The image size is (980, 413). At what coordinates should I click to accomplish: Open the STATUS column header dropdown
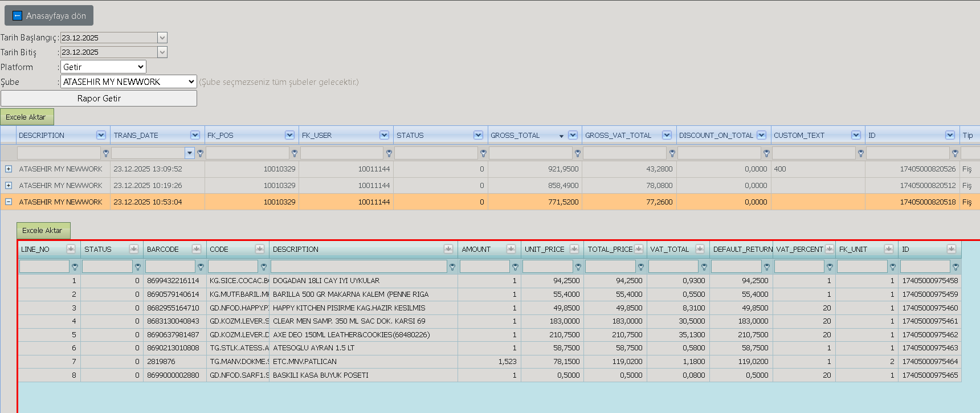478,135
